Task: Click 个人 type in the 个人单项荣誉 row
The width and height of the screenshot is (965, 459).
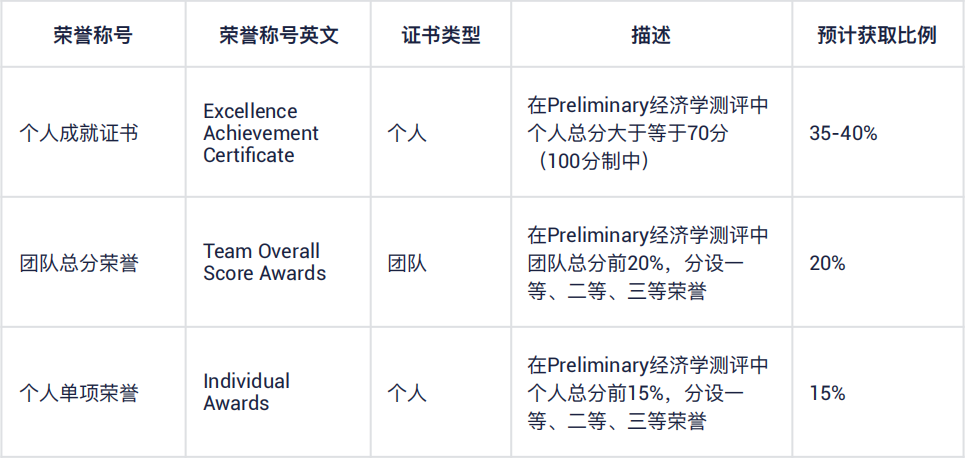Action: click(407, 393)
